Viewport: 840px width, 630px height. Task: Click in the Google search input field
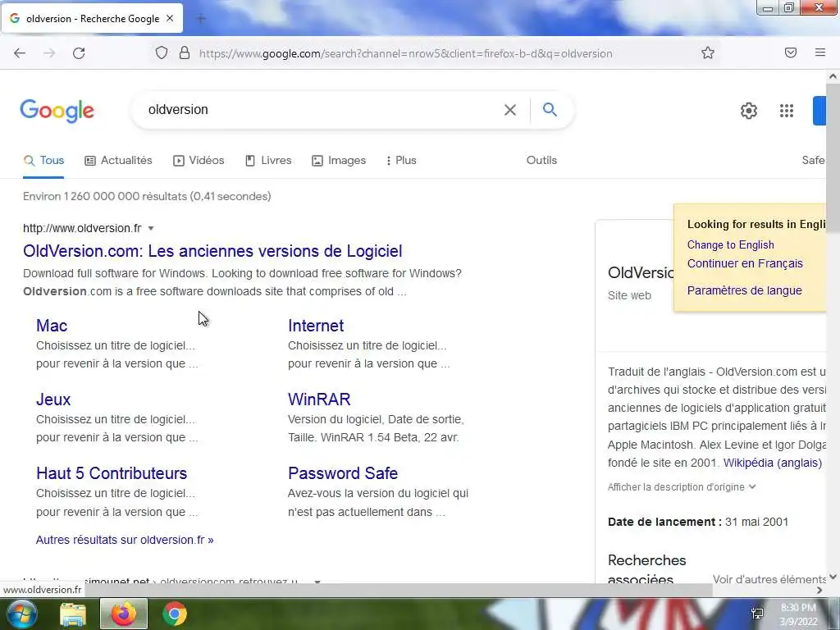click(322, 110)
